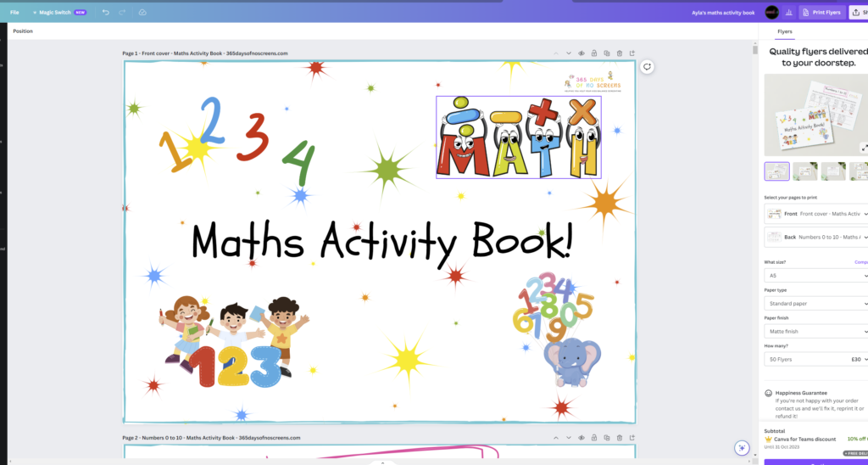
Task: Open the 50 Flyers quantity dropdown
Action: [x=816, y=359]
